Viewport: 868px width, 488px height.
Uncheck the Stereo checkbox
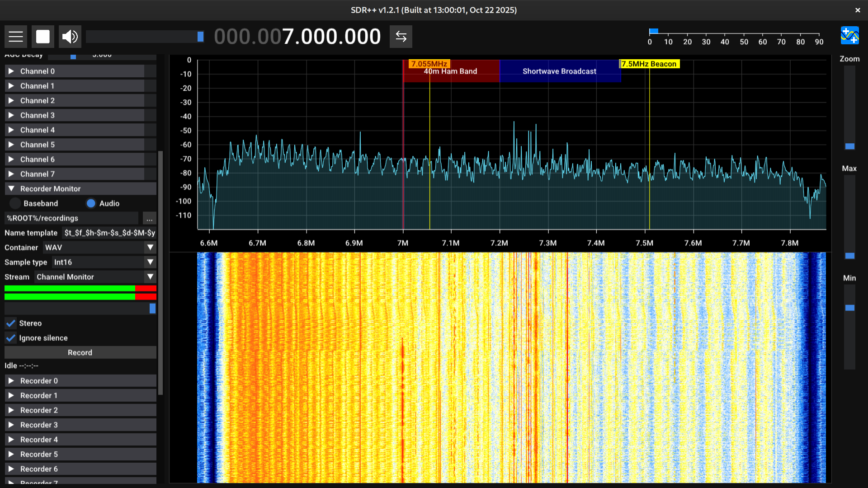[11, 324]
